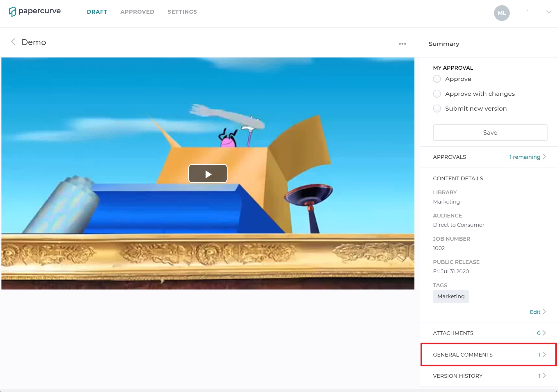Enable Submit new version radio button
This screenshot has height=392, width=558.
(437, 108)
